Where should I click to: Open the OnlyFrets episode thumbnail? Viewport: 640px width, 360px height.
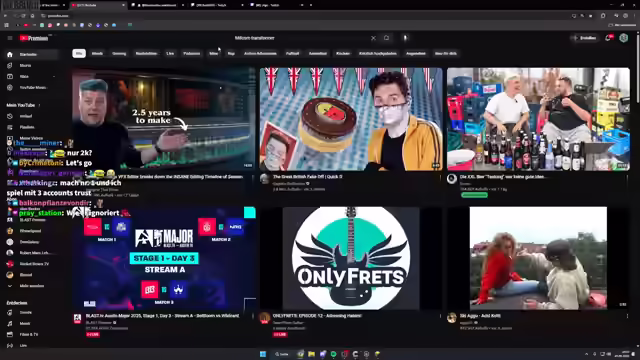pyautogui.click(x=351, y=258)
